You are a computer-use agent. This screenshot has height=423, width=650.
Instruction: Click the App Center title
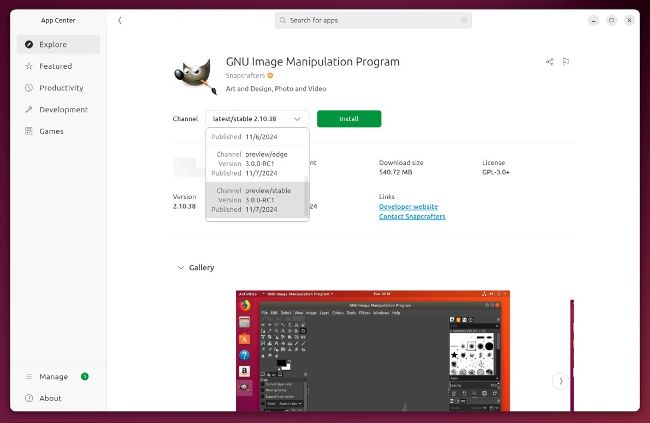coord(58,20)
